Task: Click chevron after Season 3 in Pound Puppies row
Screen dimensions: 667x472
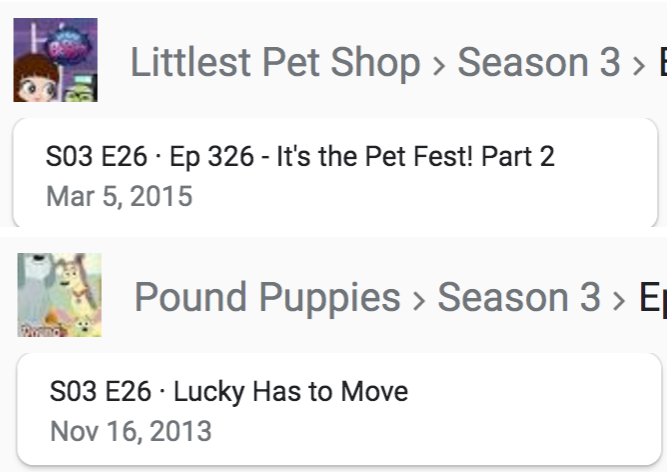Action: point(619,299)
